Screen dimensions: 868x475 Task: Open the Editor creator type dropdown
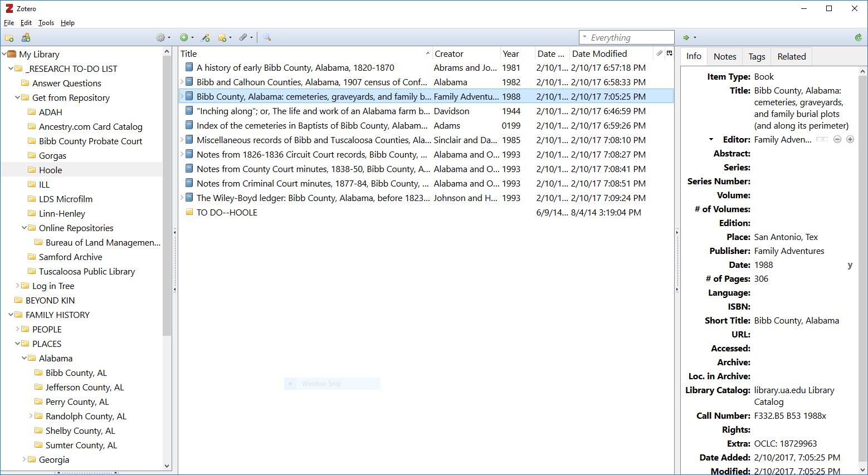click(711, 139)
